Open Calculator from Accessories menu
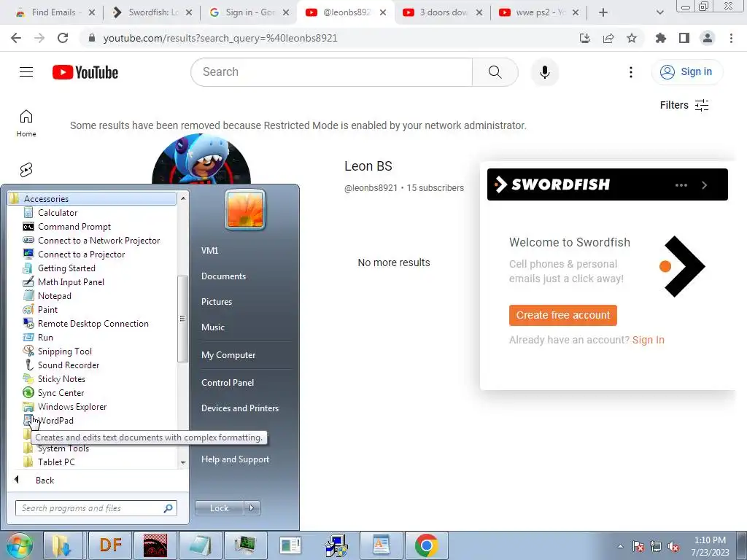 [57, 213]
